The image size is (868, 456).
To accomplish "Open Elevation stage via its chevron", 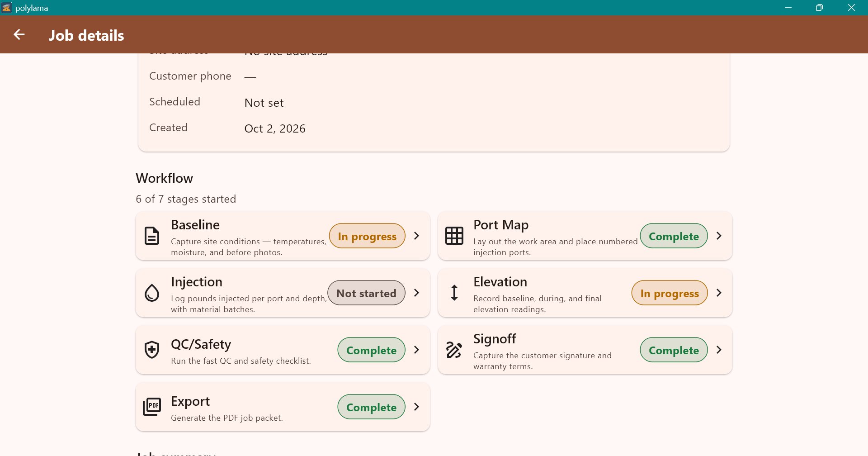I will point(719,293).
